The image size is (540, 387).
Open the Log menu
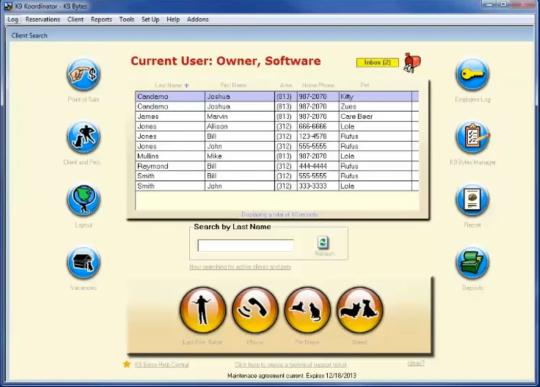coord(13,19)
